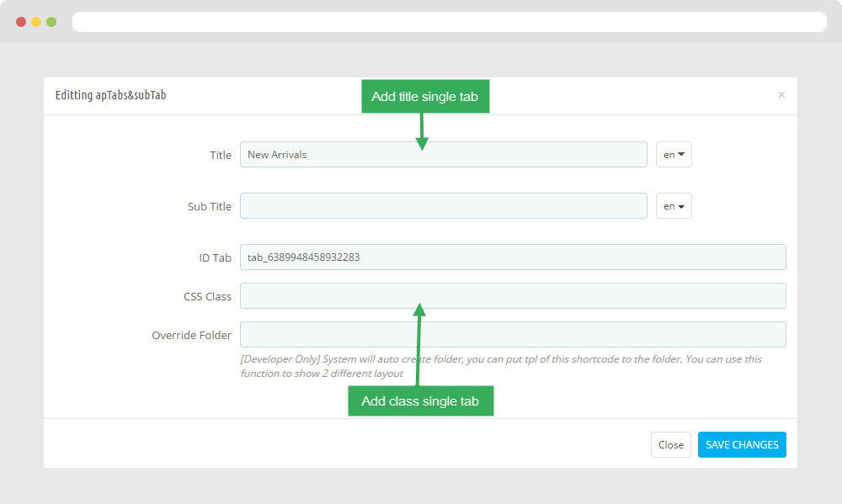Open the Title language dropdown

click(x=674, y=155)
